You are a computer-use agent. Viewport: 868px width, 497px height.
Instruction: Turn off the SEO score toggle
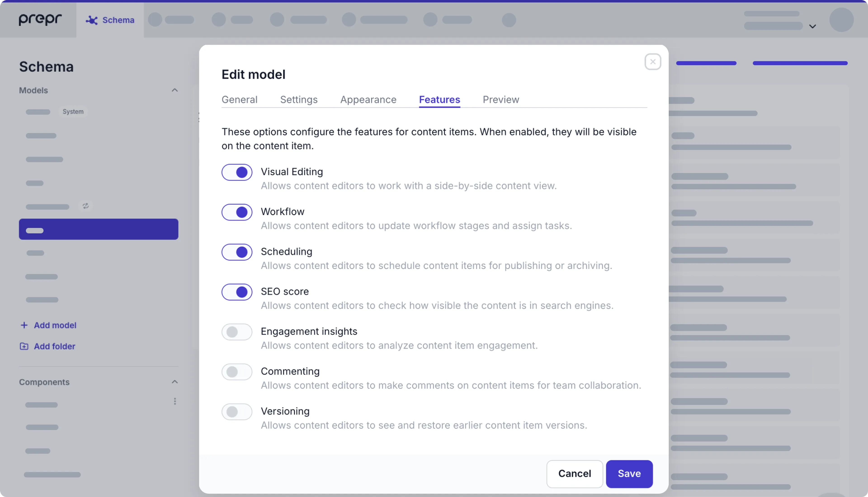click(x=236, y=292)
